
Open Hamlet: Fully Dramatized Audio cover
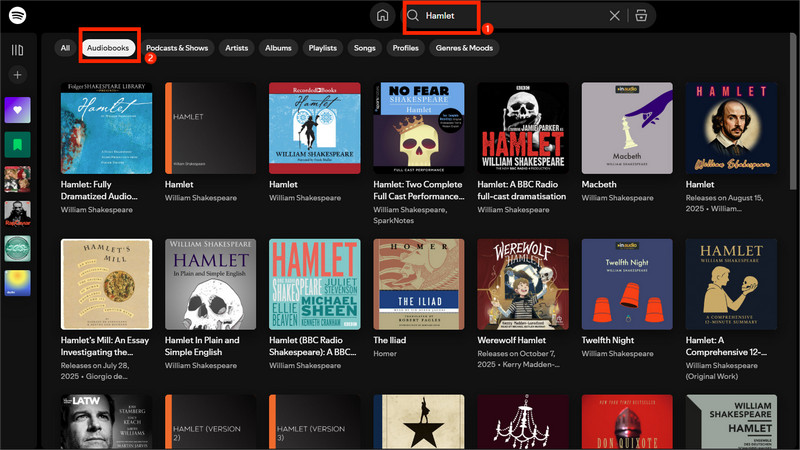pos(106,128)
